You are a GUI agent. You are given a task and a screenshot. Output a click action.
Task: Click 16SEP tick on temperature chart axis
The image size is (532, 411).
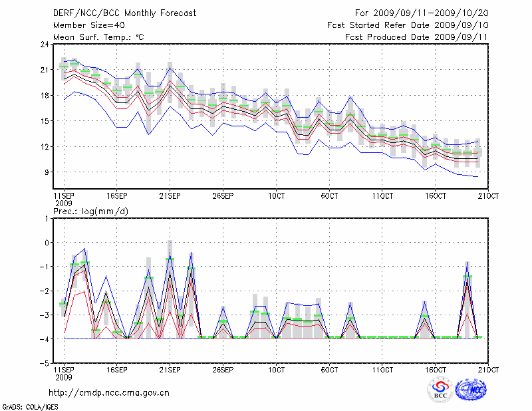(x=116, y=196)
